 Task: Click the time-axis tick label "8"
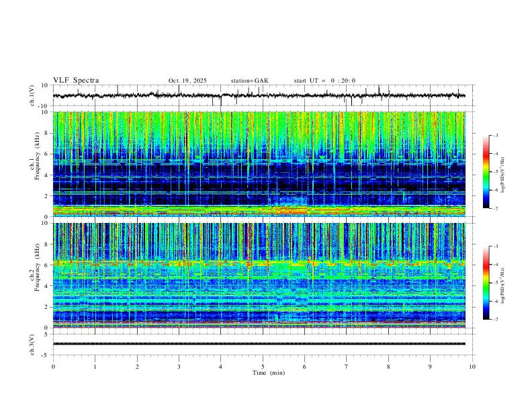[388, 367]
